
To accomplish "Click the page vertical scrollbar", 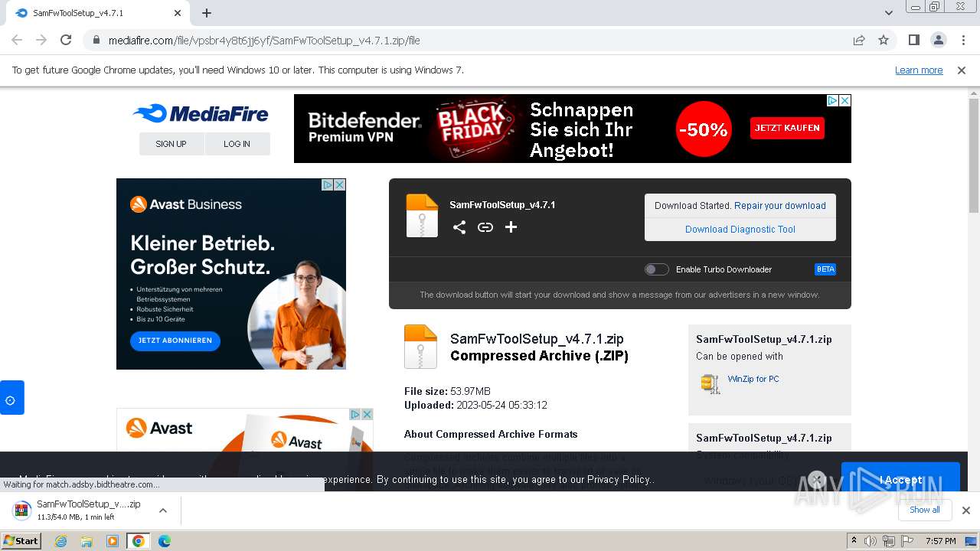I will (x=974, y=155).
